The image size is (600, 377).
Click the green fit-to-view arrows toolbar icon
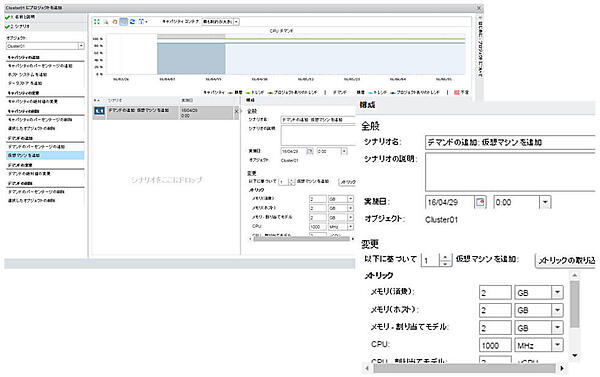97,22
